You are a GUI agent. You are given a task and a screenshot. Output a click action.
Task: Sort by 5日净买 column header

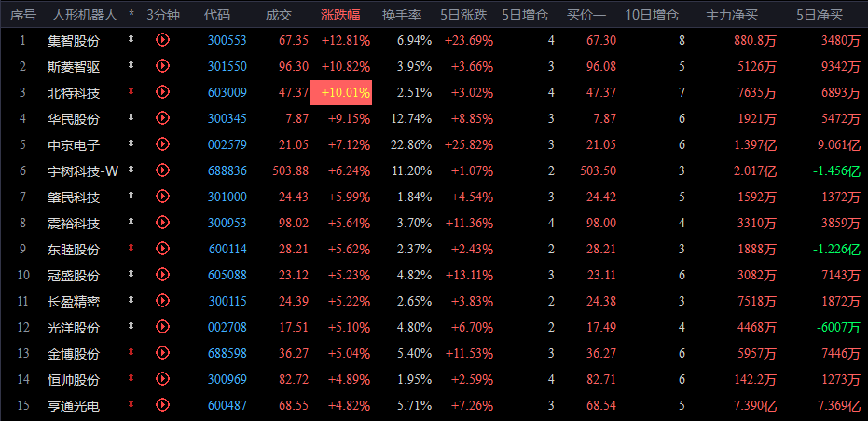[x=820, y=15]
